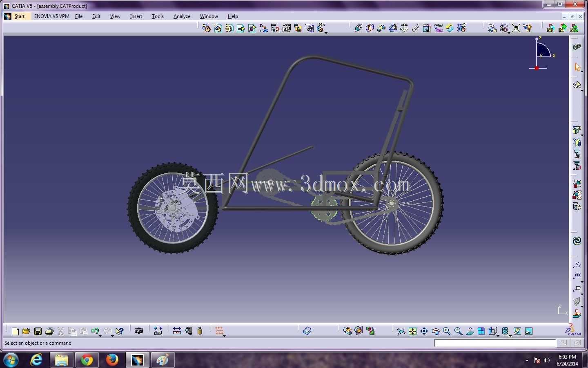Viewport: 588px width, 368px height.
Task: Click the Fix Component anchor icon
Action: coord(404,28)
